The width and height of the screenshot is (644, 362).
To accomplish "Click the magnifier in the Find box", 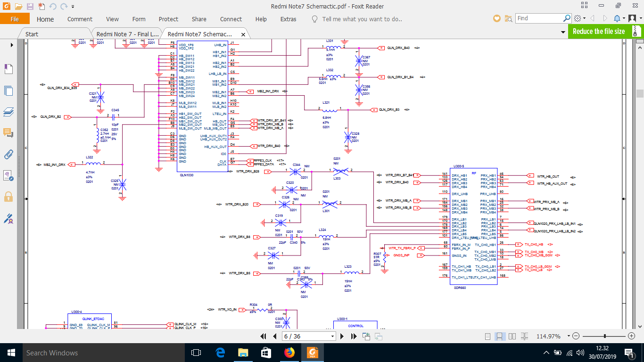I will tap(567, 18).
